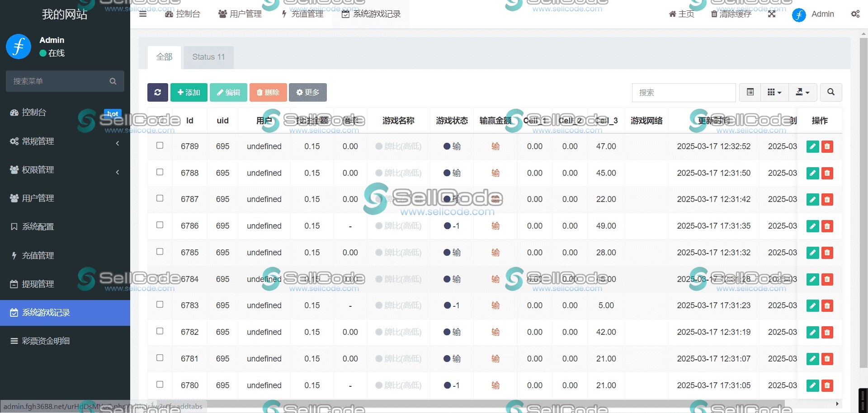This screenshot has width=868, height=413.
Task: Click the hamburger sidebar toggle icon
Action: click(x=143, y=14)
